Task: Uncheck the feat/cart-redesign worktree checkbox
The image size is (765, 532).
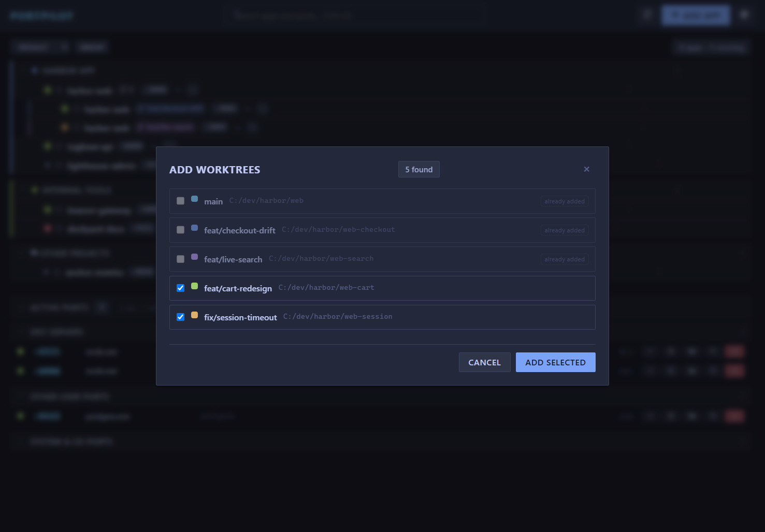Action: click(x=180, y=288)
